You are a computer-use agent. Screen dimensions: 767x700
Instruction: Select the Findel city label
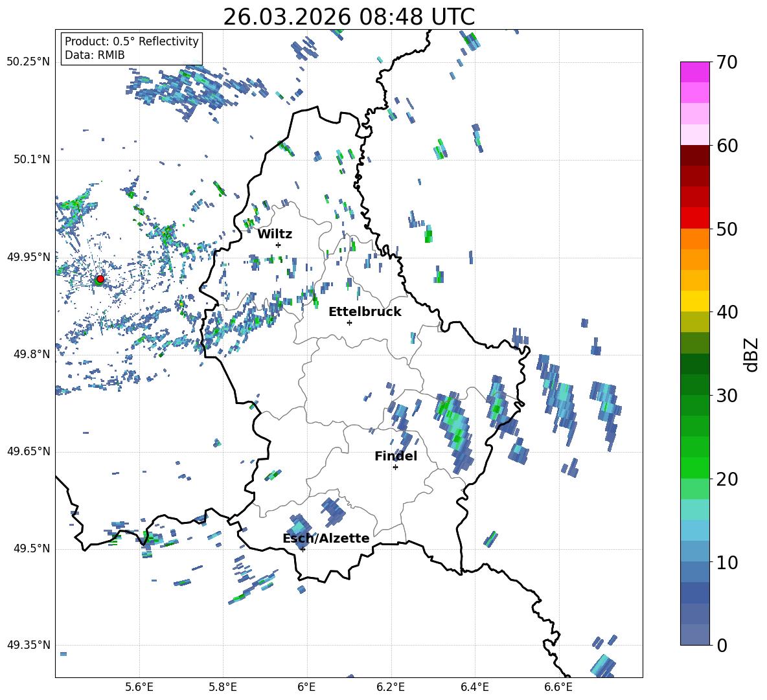click(x=396, y=457)
